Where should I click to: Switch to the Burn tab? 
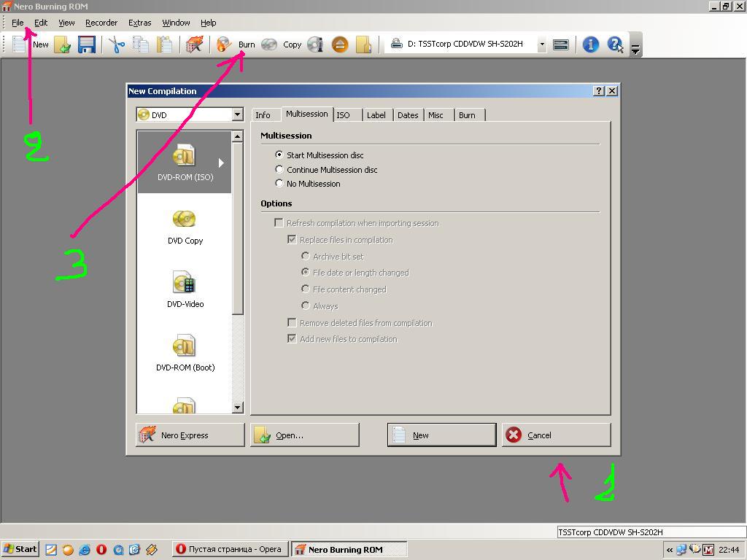pos(467,115)
